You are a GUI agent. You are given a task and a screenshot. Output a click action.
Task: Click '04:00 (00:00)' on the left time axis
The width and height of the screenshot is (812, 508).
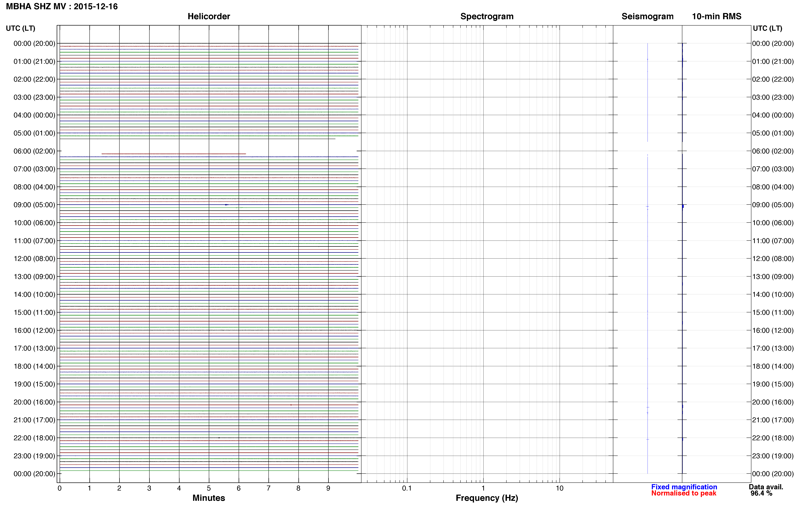coord(34,115)
